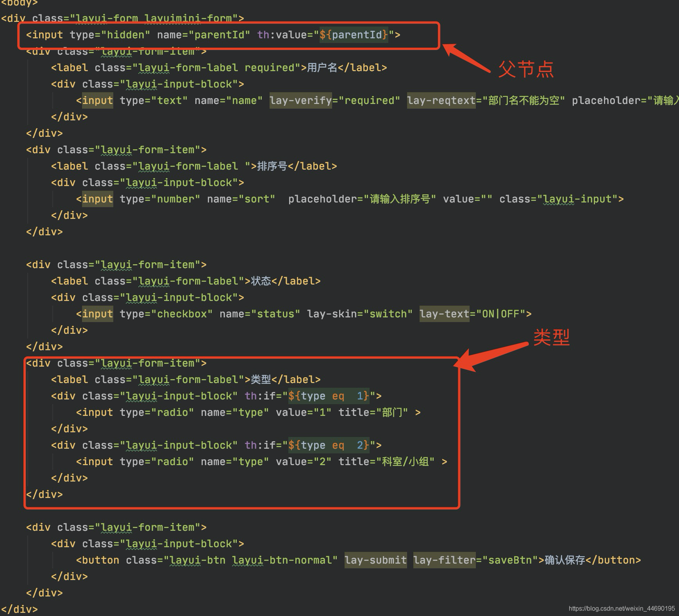
Task: Click the label text 用户名
Action: click(322, 68)
